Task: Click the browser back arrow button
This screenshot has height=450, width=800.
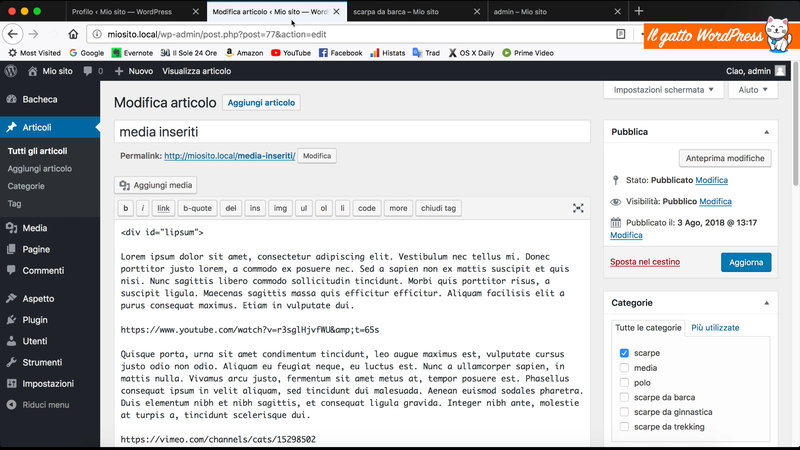Action: click(13, 34)
